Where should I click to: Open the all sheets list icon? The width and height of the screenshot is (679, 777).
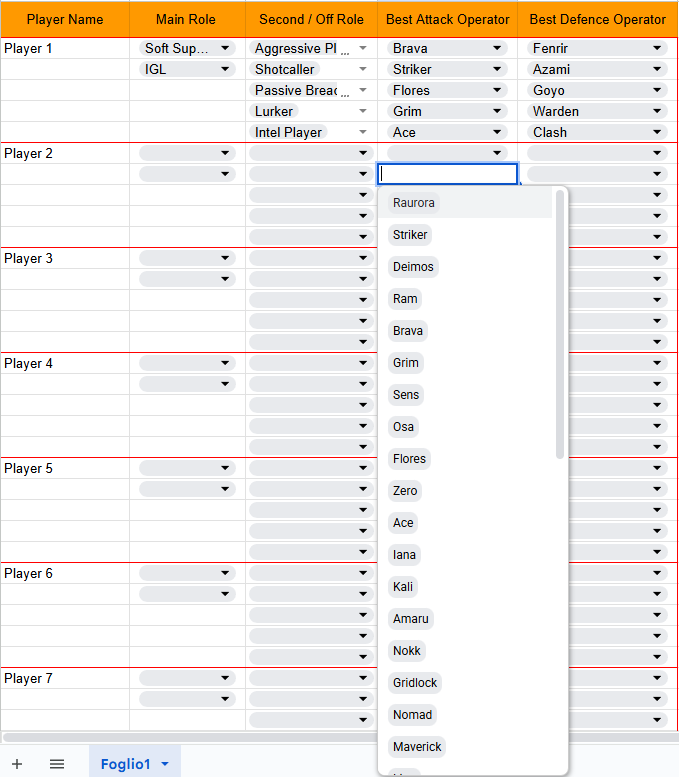pyautogui.click(x=57, y=764)
